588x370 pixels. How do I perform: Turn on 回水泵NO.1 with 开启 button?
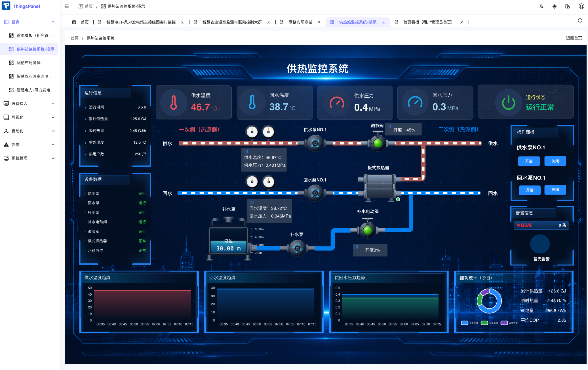tap(530, 190)
